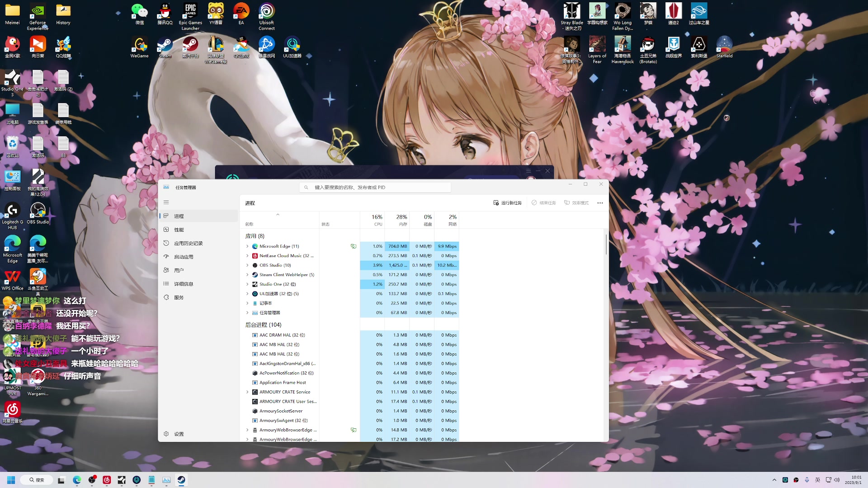Open App history tab
868x488 pixels.
199,243
